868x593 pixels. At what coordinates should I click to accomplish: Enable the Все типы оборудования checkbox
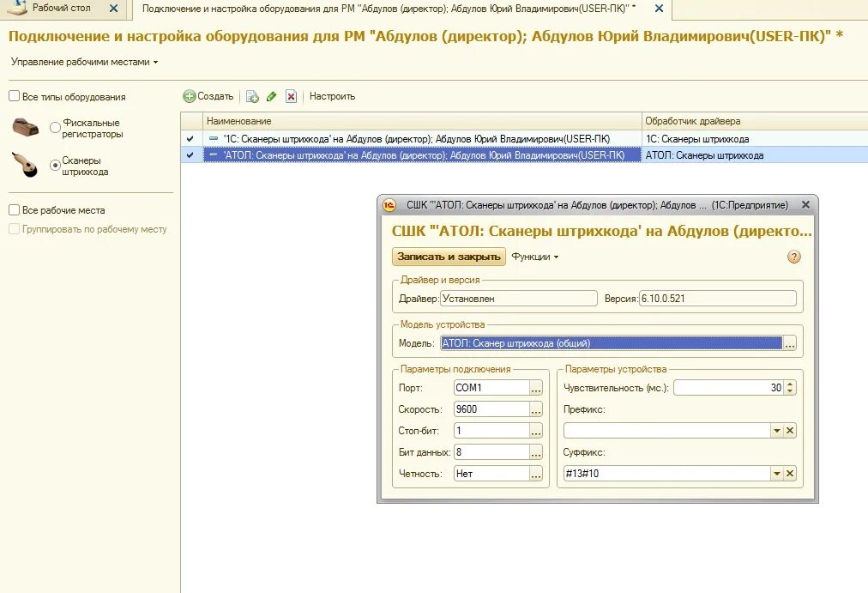pyautogui.click(x=15, y=96)
